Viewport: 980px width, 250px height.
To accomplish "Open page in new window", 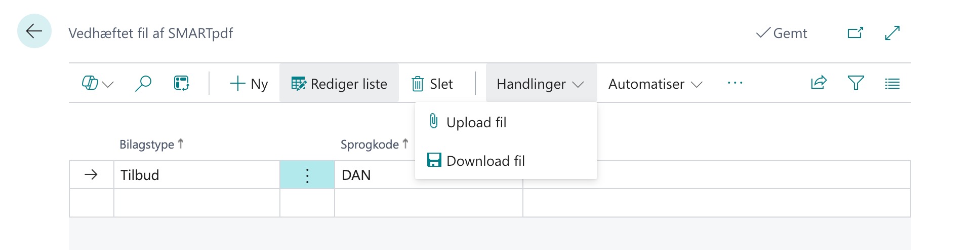I will pyautogui.click(x=855, y=33).
